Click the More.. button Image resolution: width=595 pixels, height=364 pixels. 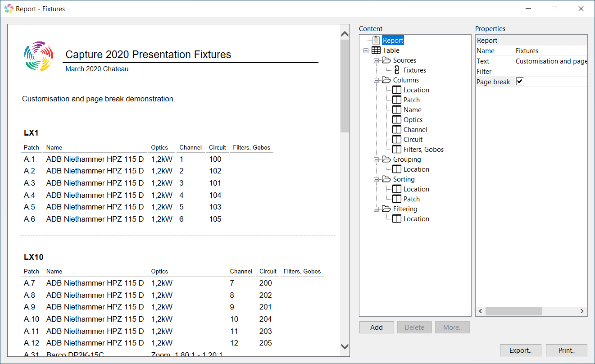[452, 328]
